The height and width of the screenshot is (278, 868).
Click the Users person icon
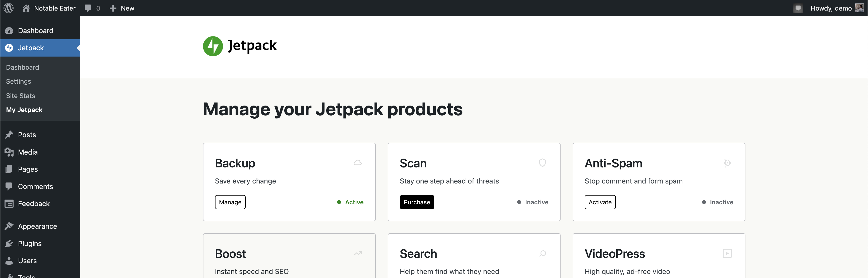coord(9,260)
